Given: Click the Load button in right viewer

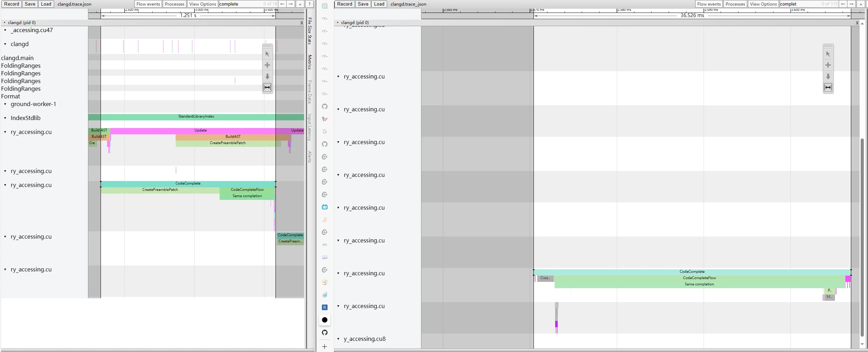Looking at the screenshot, I should [379, 4].
